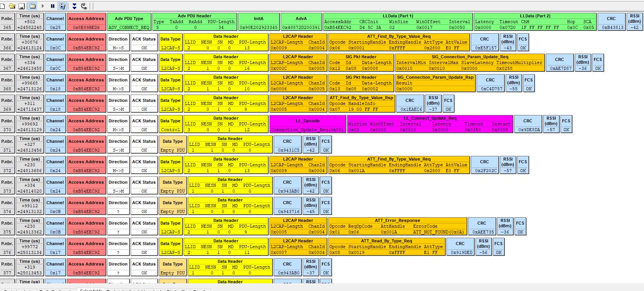Select SIG_Connection_Param_Update_Req field in packet 367
644x291 pixels.
(470, 63)
